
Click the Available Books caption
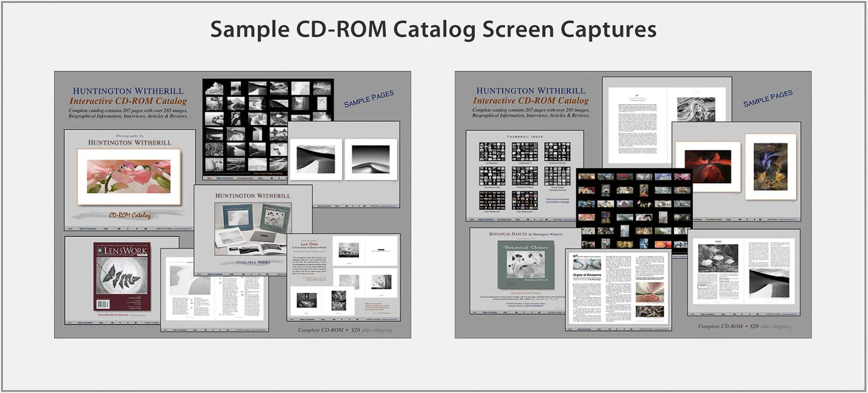[253, 263]
